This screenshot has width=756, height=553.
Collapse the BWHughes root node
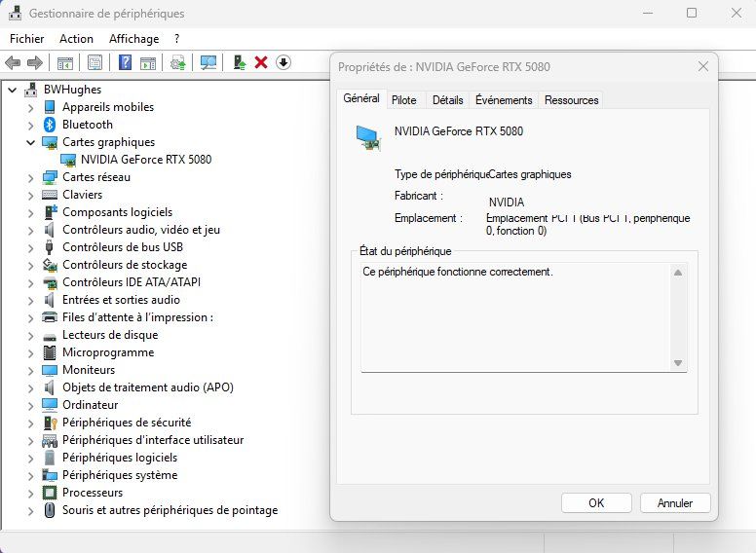point(13,91)
